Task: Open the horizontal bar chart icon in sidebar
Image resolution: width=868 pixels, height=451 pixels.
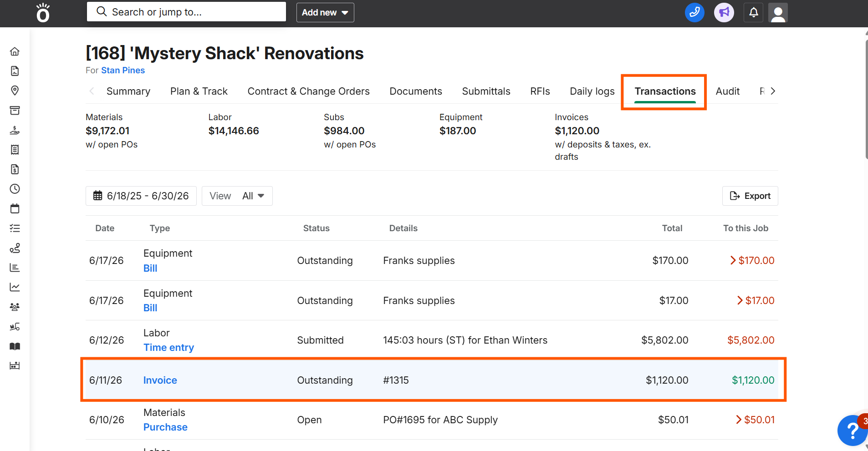Action: pos(15,268)
